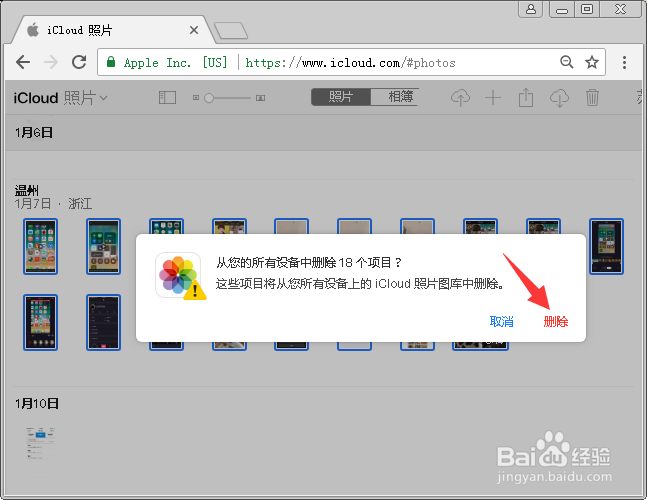The height and width of the screenshot is (500, 647).
Task: Go back with browser back arrow
Action: coord(23,62)
